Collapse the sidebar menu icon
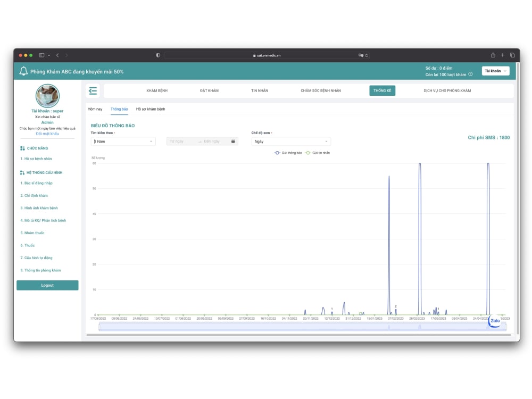Viewport: 532px width, 399px height. point(93,90)
